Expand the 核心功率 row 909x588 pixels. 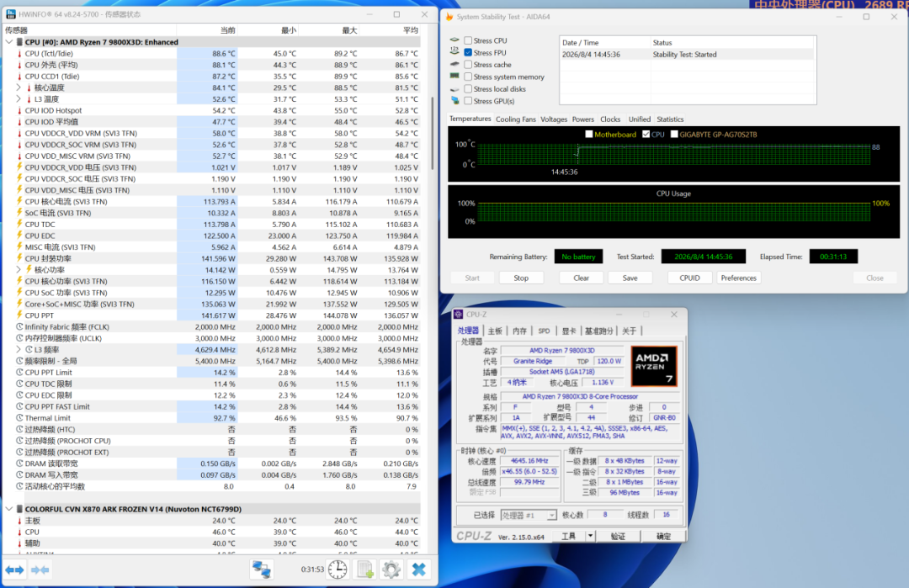[x=19, y=269]
